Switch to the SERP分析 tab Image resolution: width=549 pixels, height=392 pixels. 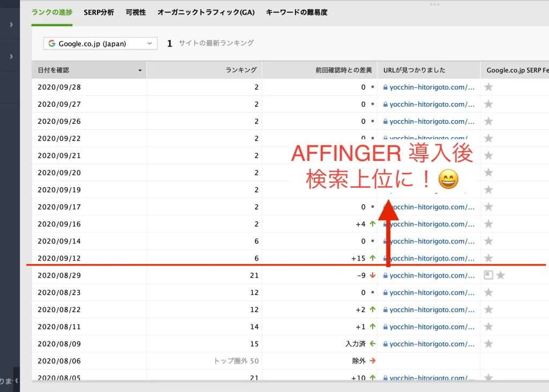pos(99,12)
